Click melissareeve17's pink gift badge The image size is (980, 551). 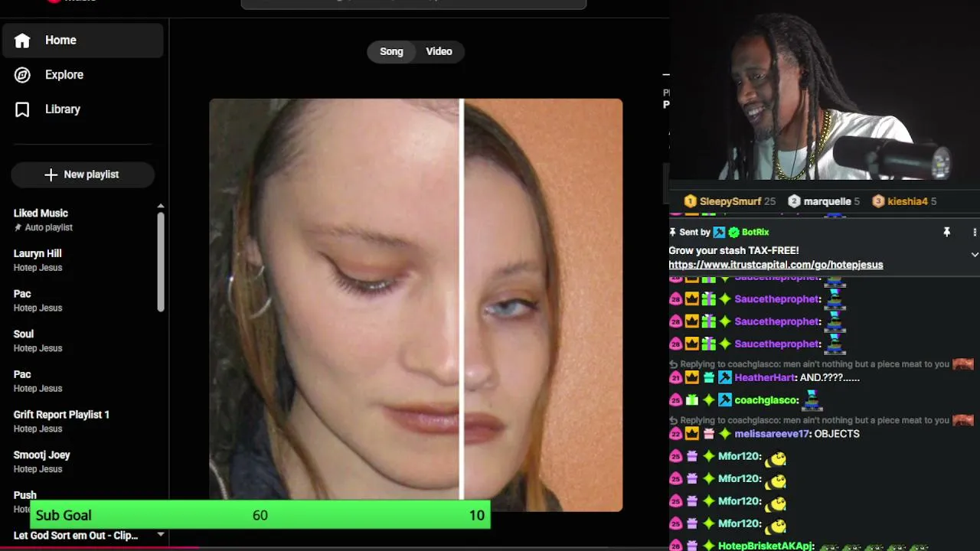coord(708,434)
